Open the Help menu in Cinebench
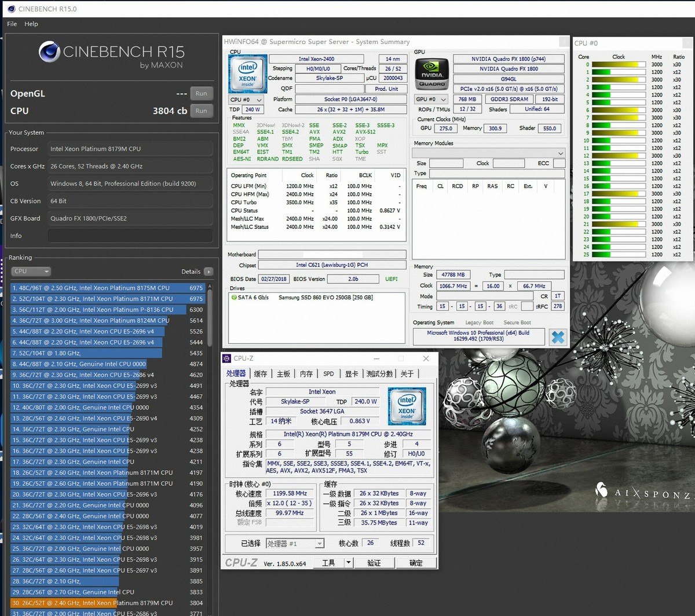This screenshot has width=695, height=616. coord(31,24)
